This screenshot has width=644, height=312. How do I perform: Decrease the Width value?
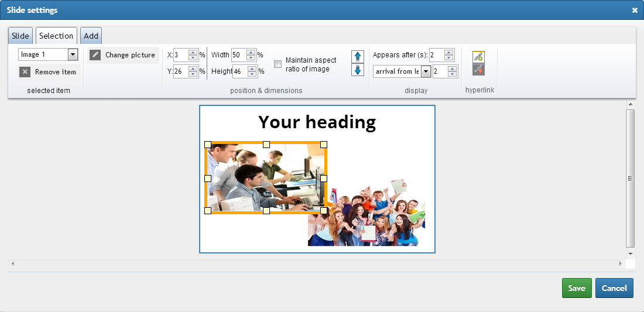pos(251,57)
